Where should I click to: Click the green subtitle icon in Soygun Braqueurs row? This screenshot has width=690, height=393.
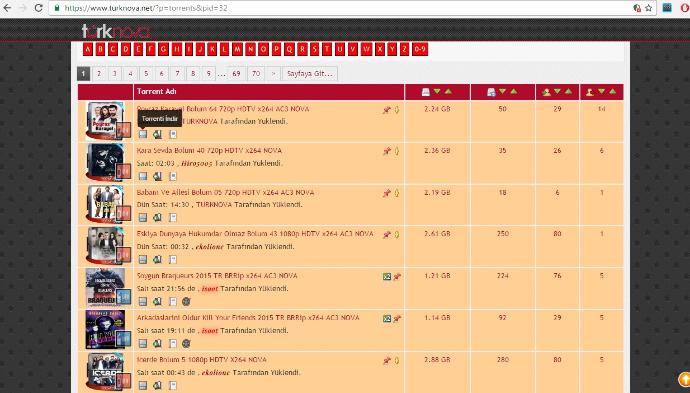387,276
